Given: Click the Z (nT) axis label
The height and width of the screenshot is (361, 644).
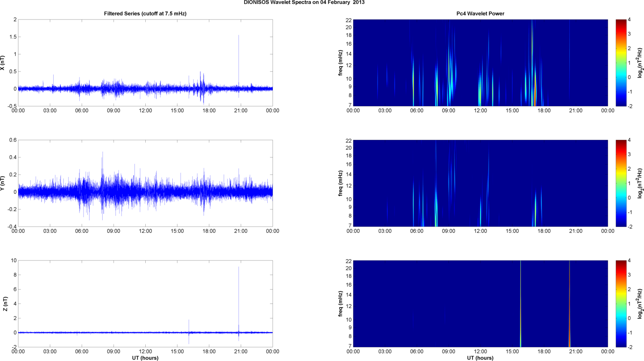Looking at the screenshot, I should point(5,304).
